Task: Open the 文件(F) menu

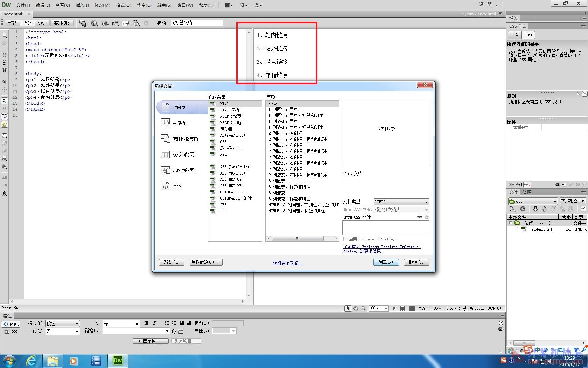Action: coord(23,5)
